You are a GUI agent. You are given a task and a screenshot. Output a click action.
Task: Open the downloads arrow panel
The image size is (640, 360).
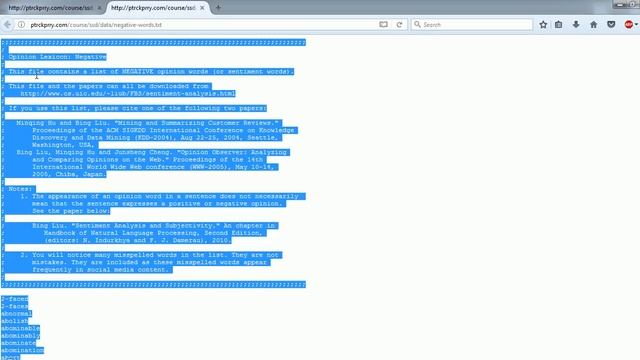point(576,24)
